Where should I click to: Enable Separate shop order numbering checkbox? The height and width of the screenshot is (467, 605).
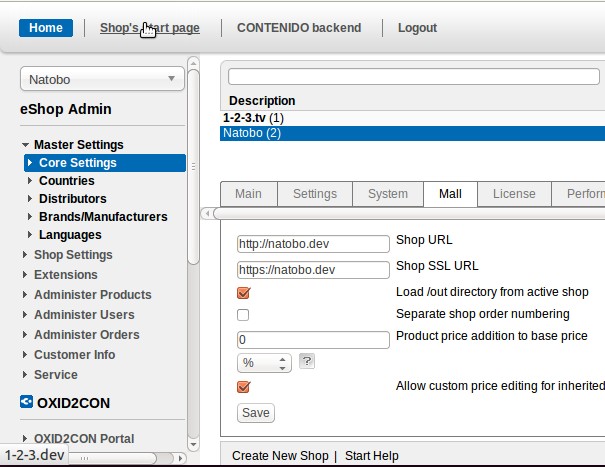[243, 315]
